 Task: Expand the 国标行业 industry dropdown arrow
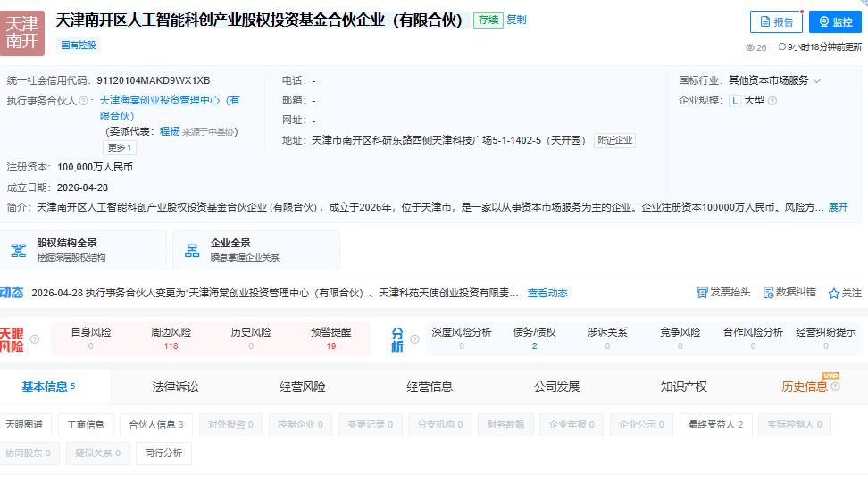tap(817, 81)
